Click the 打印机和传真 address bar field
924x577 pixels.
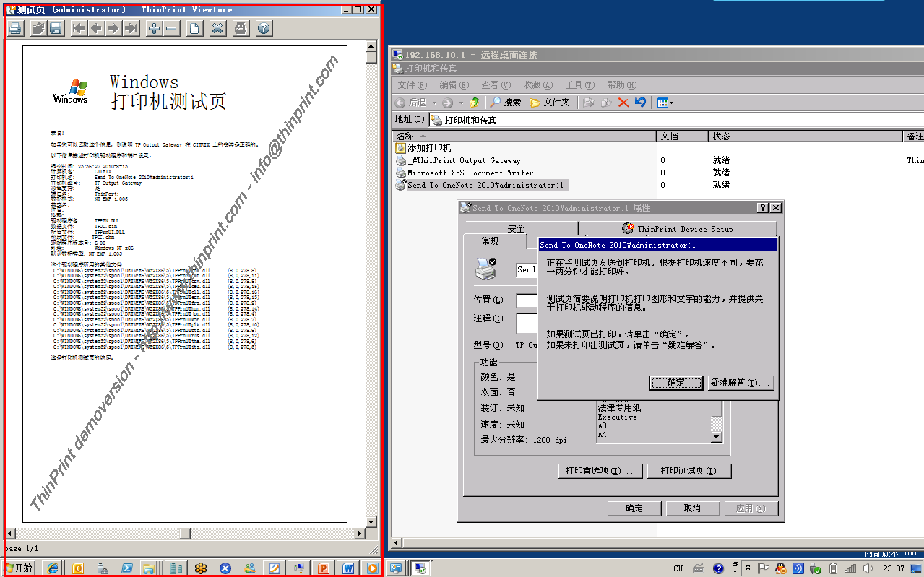[x=675, y=120]
